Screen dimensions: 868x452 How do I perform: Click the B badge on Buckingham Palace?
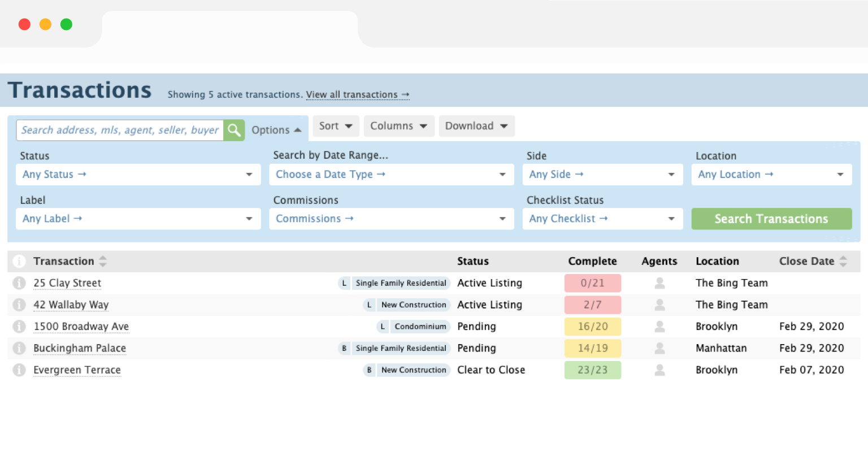(x=344, y=349)
